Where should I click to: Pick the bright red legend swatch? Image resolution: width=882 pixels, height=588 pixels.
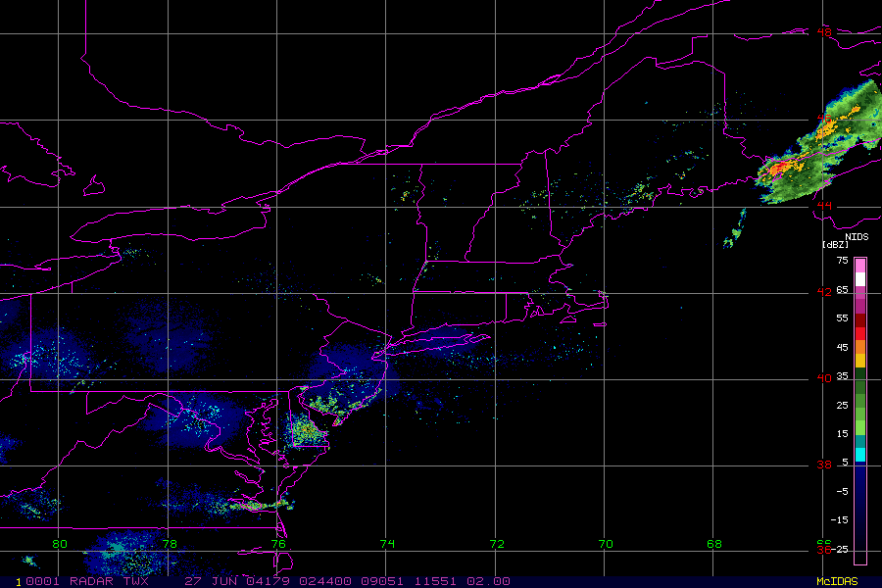click(x=860, y=333)
